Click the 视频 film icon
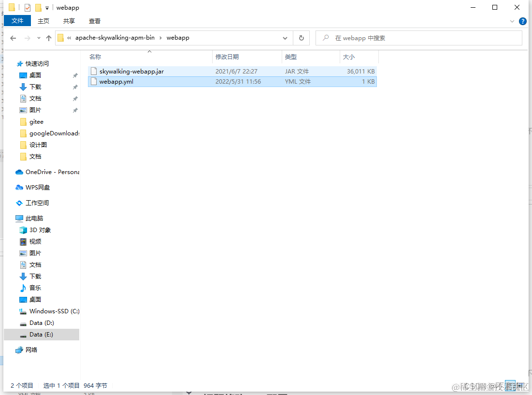The image size is (532, 395). (23, 242)
